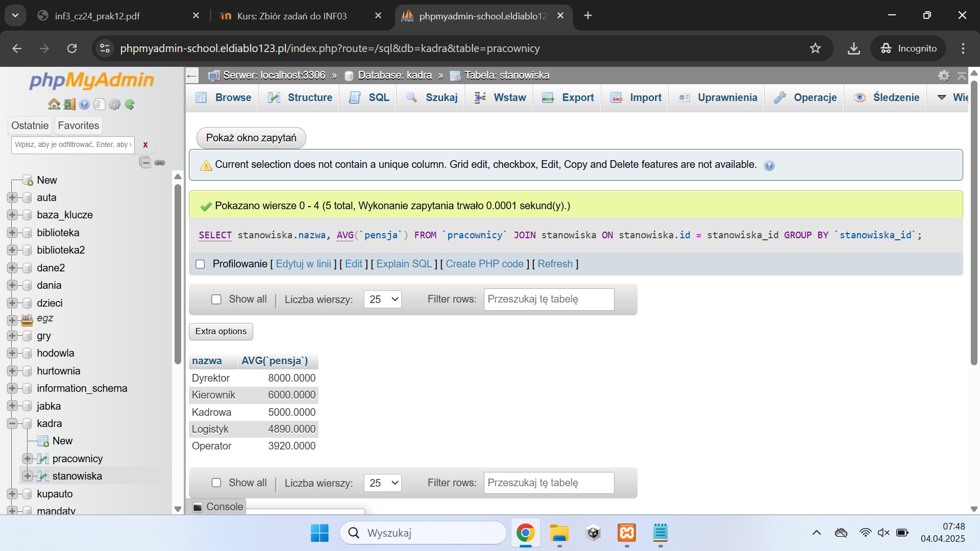
Task: Click Edytuj w linii link
Action: [x=303, y=264]
